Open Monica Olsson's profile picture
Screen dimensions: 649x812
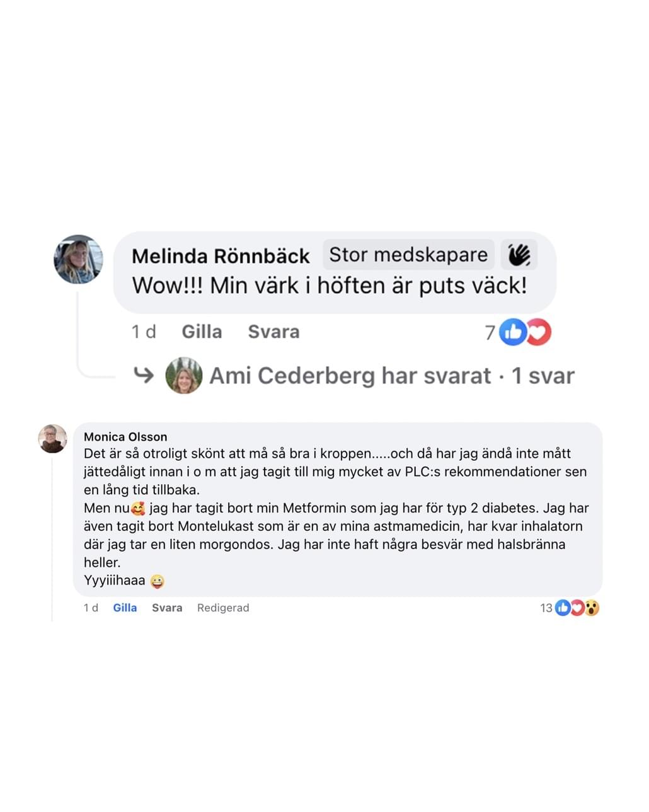[52, 439]
